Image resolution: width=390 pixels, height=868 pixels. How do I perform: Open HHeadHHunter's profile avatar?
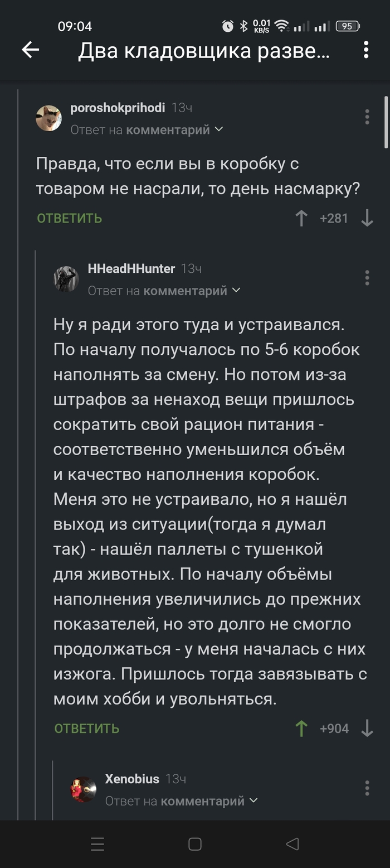[x=66, y=279]
